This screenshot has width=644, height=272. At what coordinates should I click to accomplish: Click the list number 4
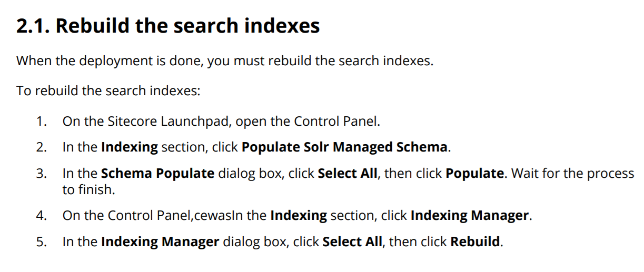click(41, 216)
